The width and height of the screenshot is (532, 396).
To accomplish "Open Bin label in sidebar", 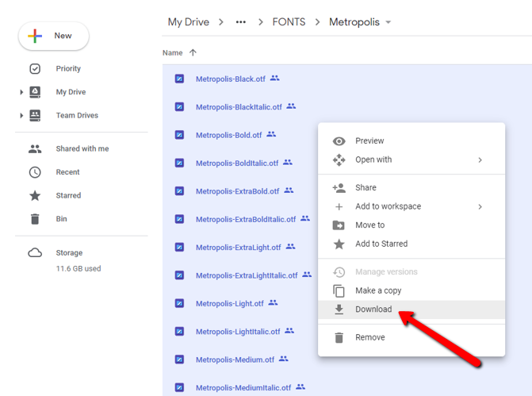I will (61, 219).
